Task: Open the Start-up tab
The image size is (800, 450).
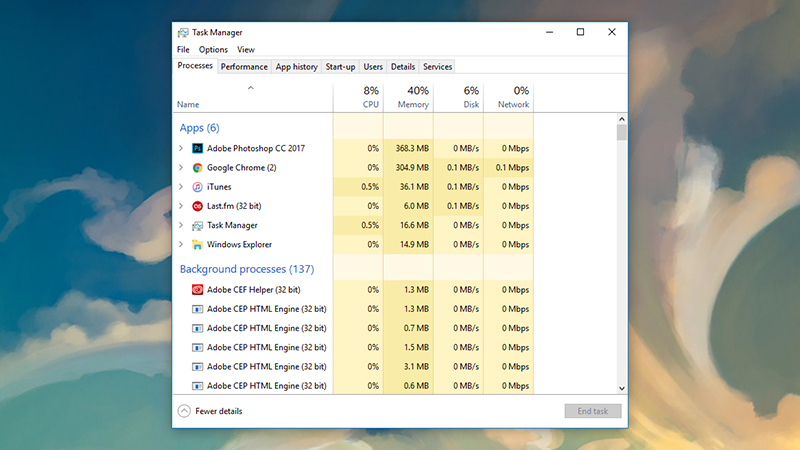Action: [x=340, y=67]
